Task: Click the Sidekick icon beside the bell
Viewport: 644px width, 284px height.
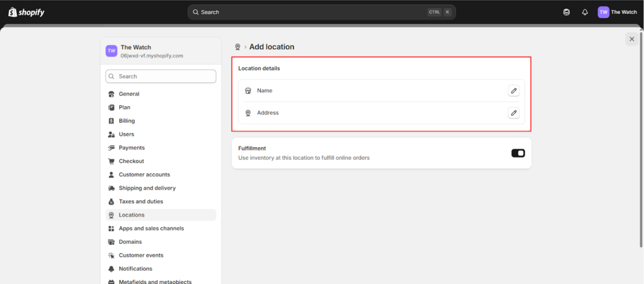Action: pos(567,12)
